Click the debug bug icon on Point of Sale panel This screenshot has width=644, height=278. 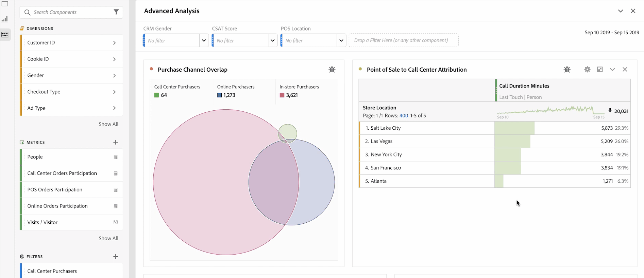point(567,70)
